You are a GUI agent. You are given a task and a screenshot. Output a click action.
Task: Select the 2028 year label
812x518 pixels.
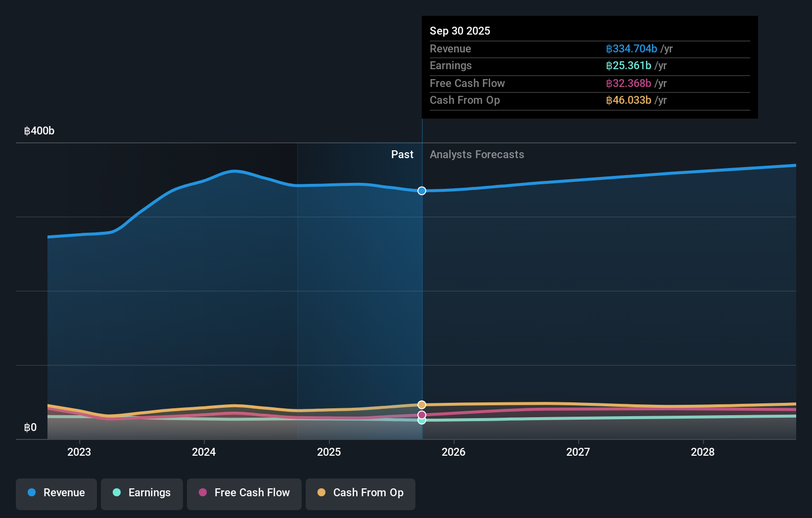coord(703,452)
